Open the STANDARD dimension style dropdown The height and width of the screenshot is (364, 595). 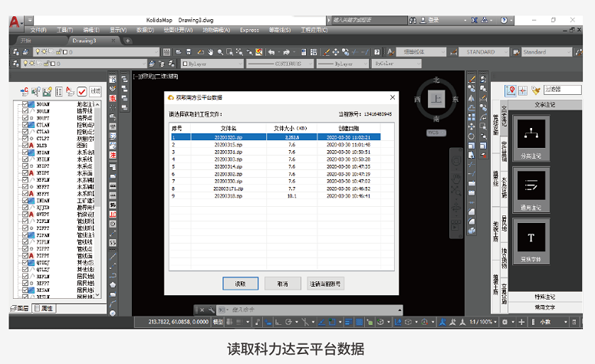pos(483,52)
